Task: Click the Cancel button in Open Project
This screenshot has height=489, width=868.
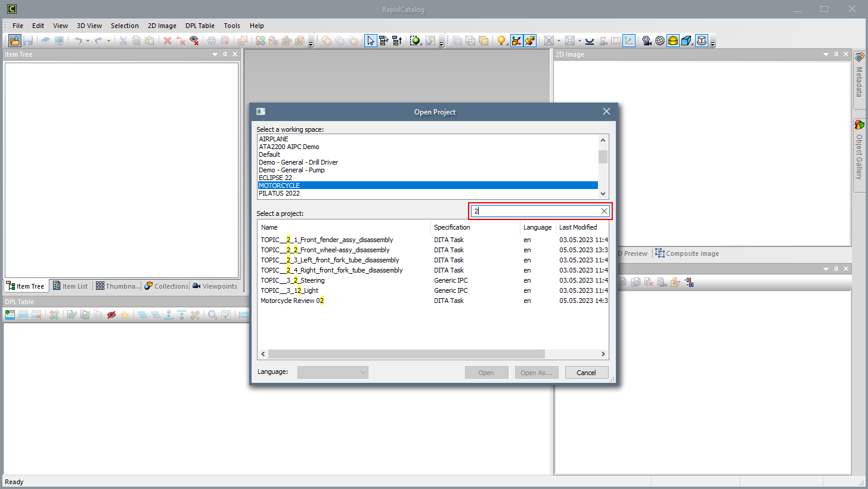Action: [586, 372]
